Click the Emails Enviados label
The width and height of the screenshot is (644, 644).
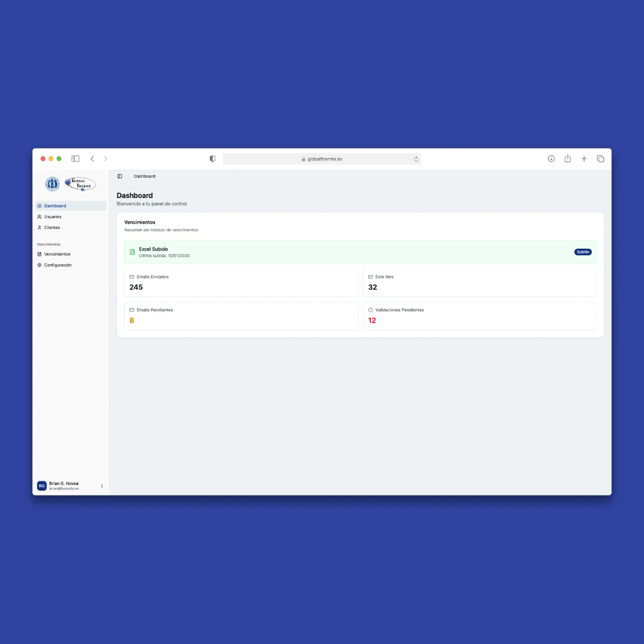[153, 277]
